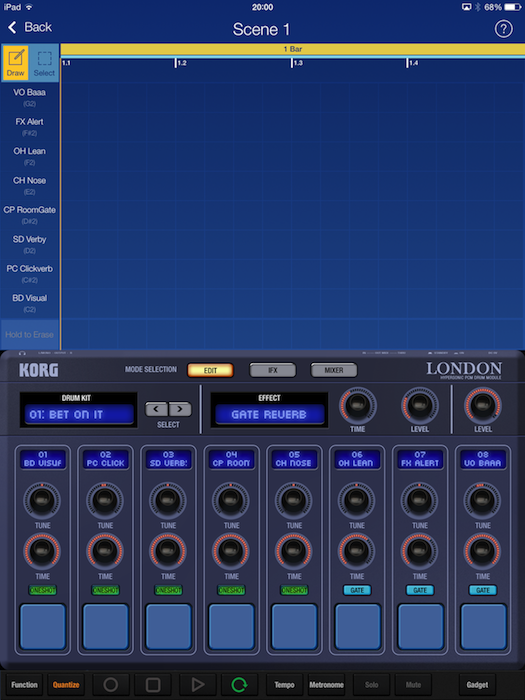
Task: Select the CH Nose (E2) row label
Action: coord(29,185)
